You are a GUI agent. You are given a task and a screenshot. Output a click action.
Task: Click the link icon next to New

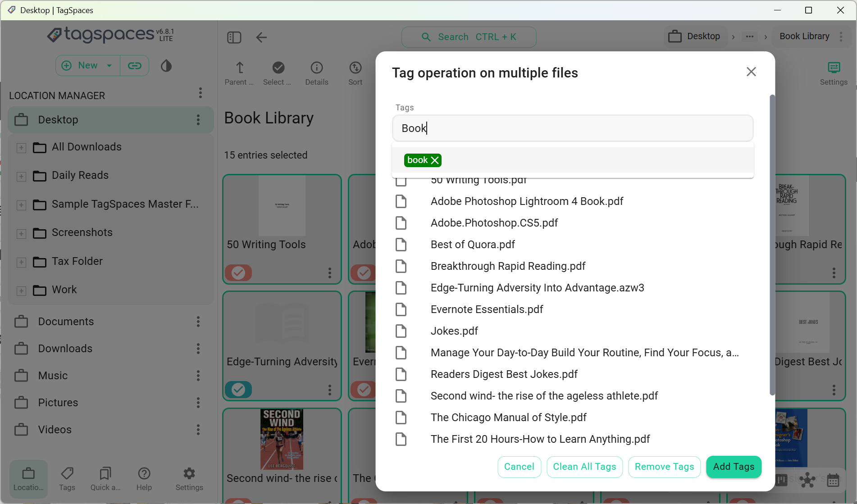(x=134, y=66)
